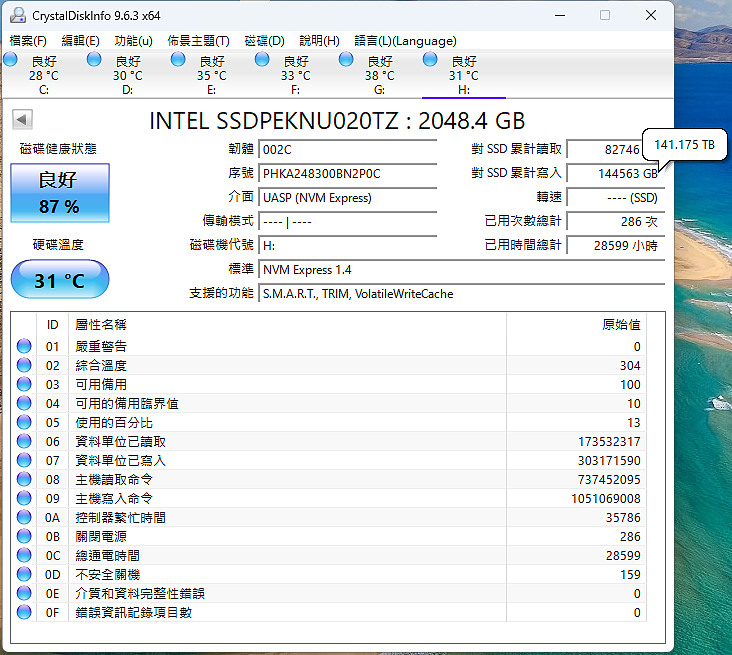Click the 31 °C temperature button

tap(60, 279)
